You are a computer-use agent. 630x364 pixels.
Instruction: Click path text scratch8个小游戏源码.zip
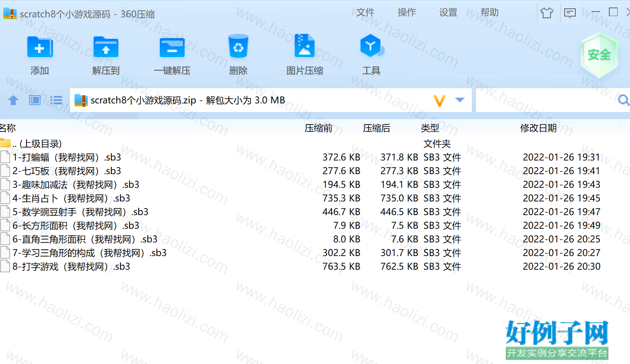pyautogui.click(x=143, y=100)
